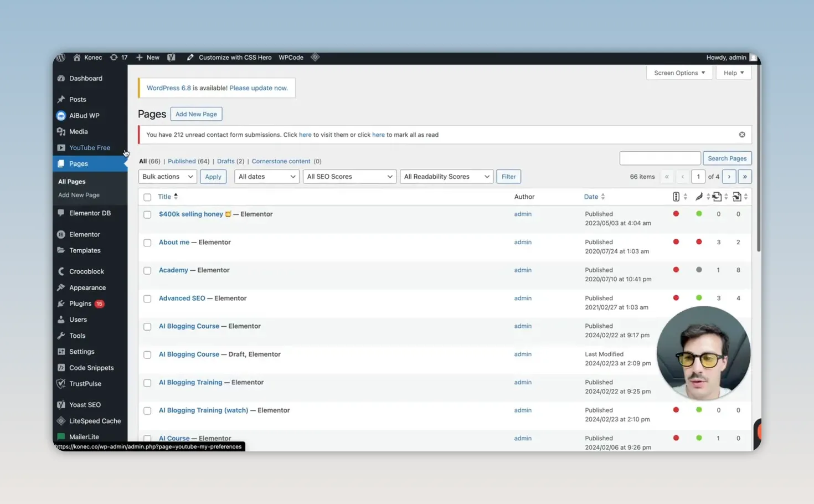Open the AiBud WP sidebar icon
The height and width of the screenshot is (504, 814).
(61, 116)
